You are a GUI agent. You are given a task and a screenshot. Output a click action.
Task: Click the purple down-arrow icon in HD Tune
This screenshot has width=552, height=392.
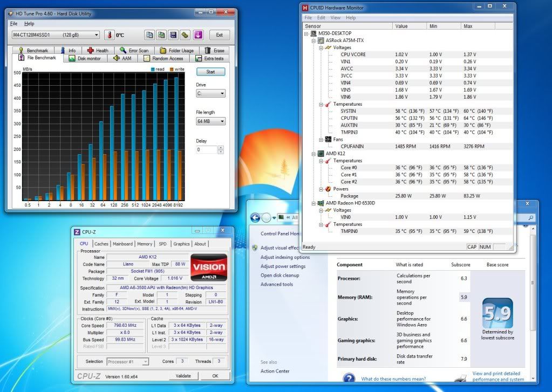tap(198, 35)
